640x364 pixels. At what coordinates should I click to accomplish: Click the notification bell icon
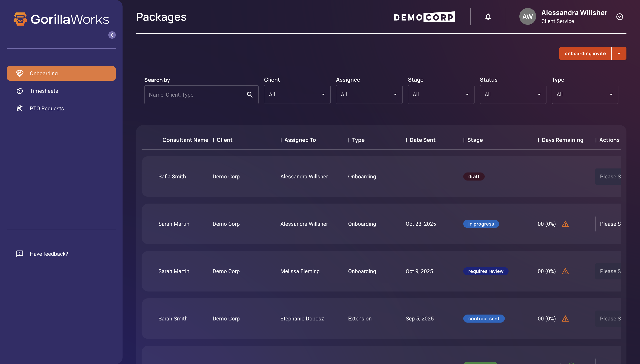(x=488, y=17)
